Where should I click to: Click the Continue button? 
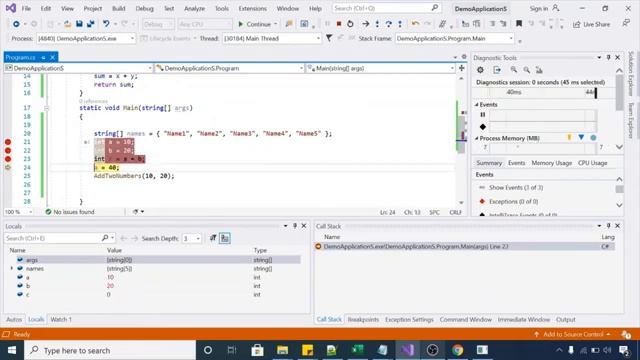254,24
